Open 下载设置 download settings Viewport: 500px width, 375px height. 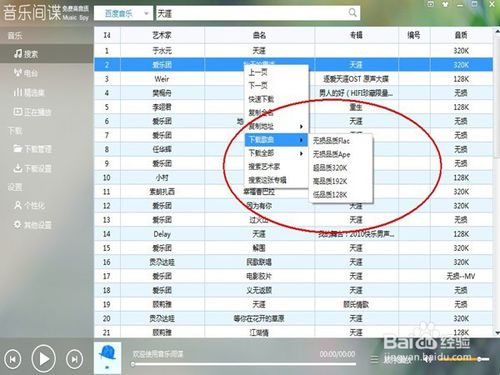32,168
